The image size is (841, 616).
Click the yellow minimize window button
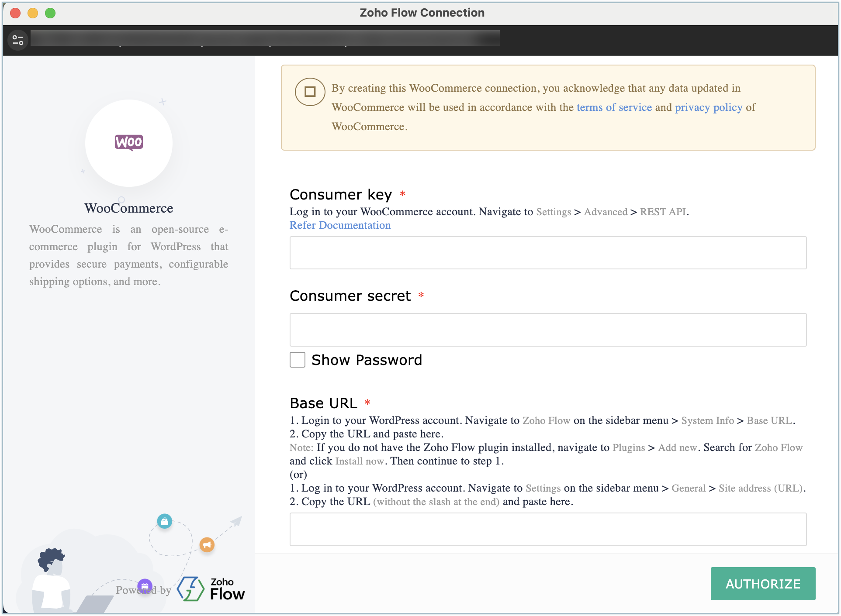point(33,13)
